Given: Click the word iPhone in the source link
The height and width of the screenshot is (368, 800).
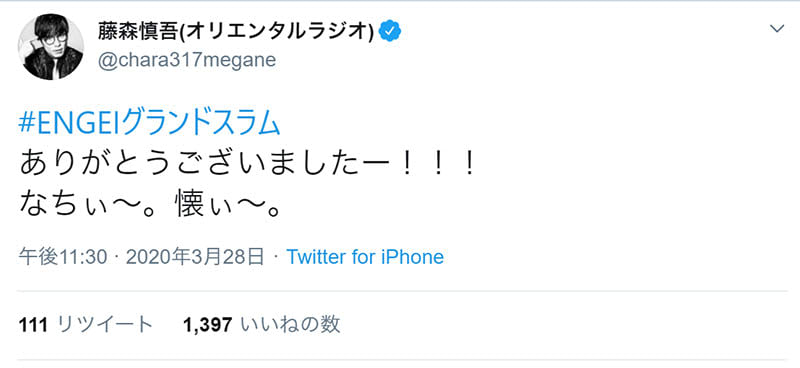Looking at the screenshot, I should [x=412, y=257].
